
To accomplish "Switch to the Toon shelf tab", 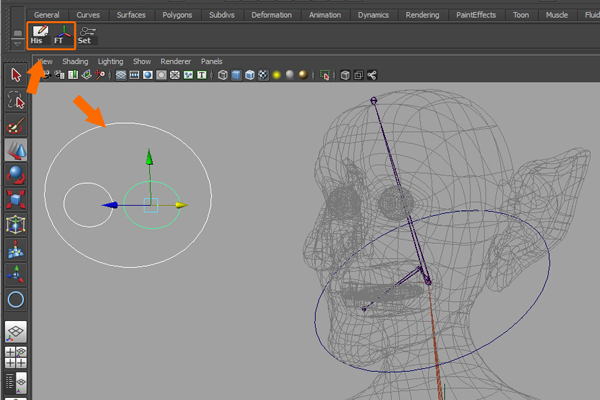I will [521, 15].
